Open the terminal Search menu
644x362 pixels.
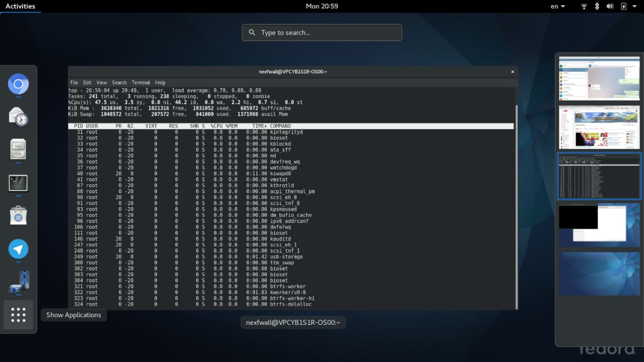click(x=119, y=83)
